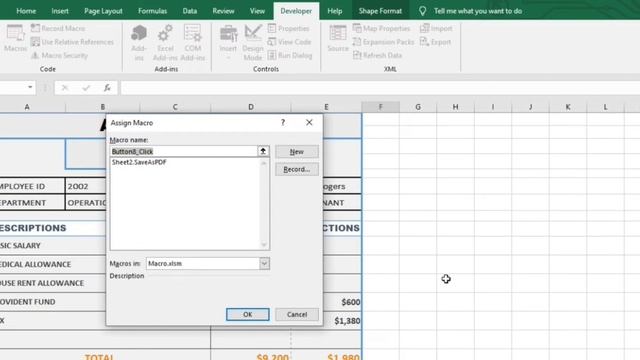Click macro list scrollbar up arrow
This screenshot has height=360, width=640.
[x=264, y=163]
